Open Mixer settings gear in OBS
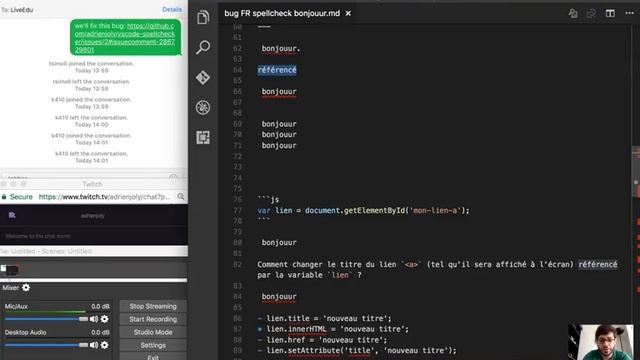Image resolution: width=640 pixels, height=360 pixels. tap(26, 288)
